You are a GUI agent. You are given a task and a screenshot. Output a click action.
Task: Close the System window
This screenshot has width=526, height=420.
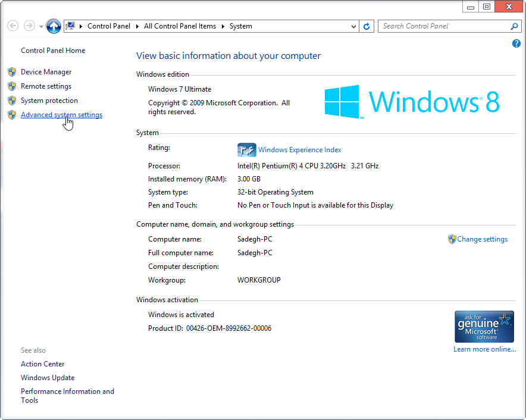509,7
